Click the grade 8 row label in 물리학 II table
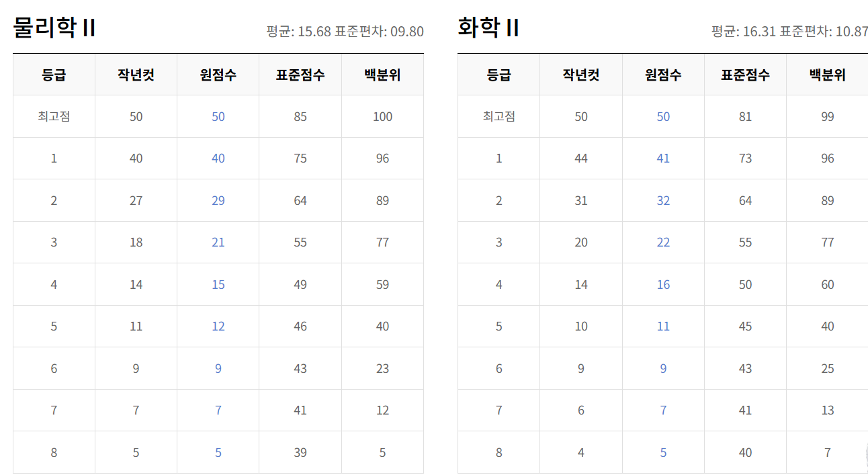This screenshot has height=475, width=868. click(53, 452)
